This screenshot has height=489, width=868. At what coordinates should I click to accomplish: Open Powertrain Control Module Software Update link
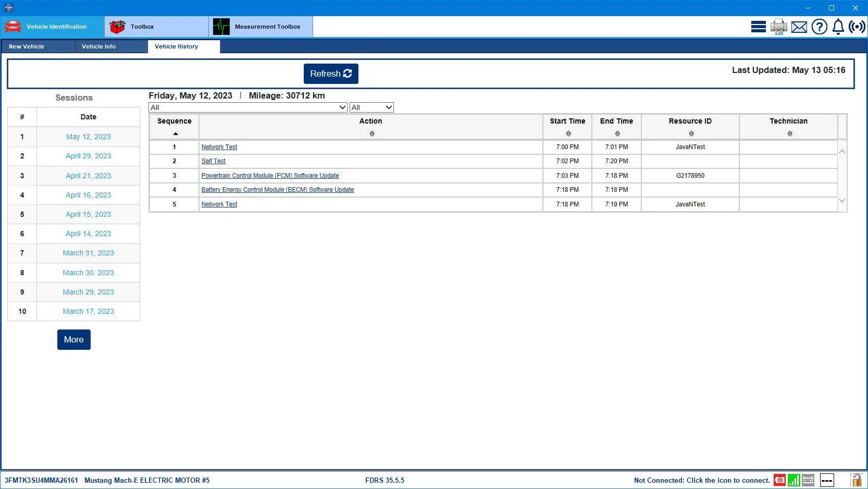click(270, 176)
